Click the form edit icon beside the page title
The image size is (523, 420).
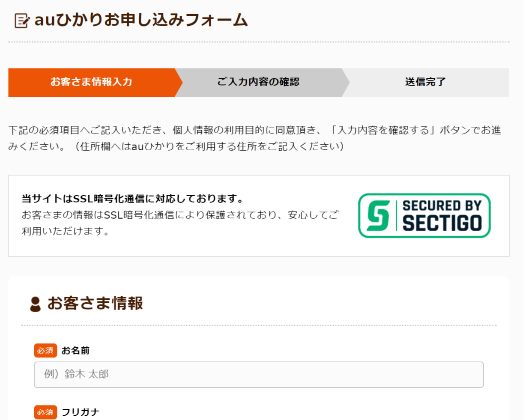click(x=22, y=21)
